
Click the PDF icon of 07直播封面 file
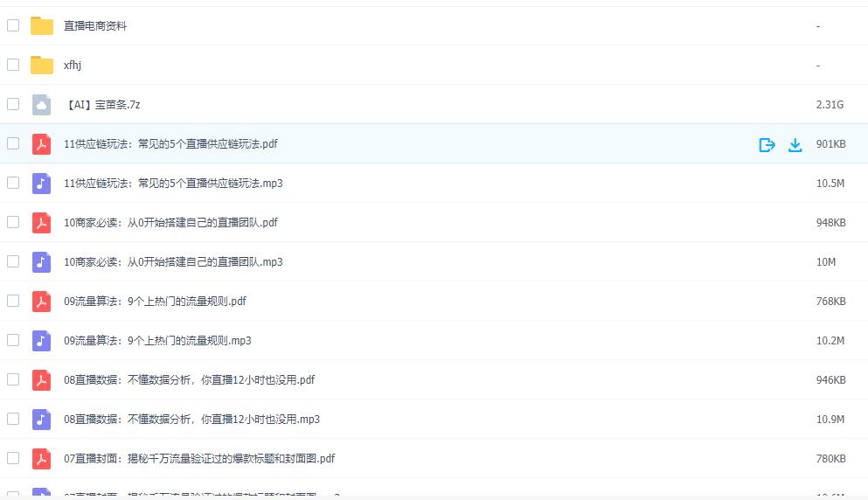tap(42, 459)
